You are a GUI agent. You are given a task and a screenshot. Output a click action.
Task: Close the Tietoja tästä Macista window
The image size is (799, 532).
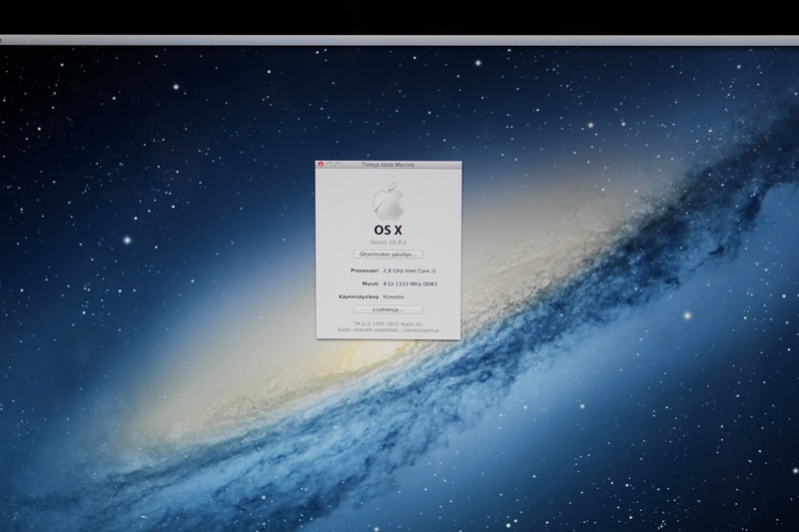(x=321, y=165)
